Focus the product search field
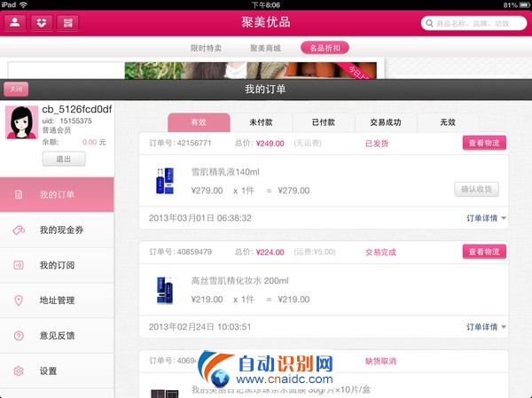 473,23
